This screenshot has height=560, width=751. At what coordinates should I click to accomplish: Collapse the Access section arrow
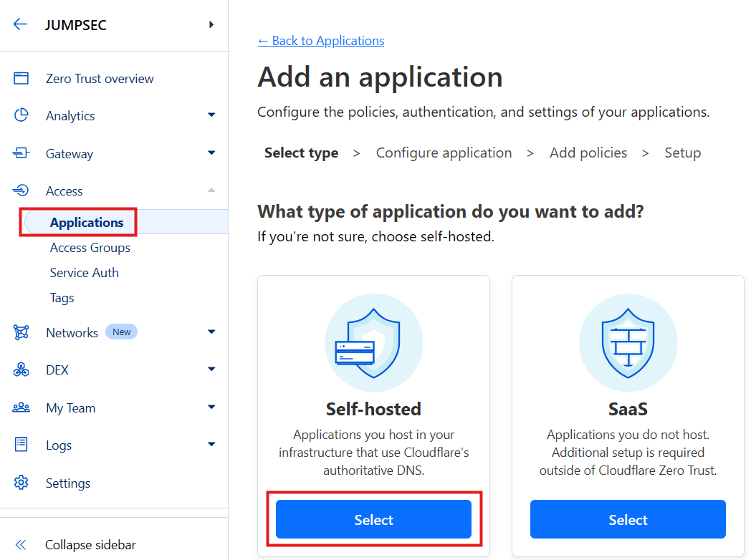(211, 190)
